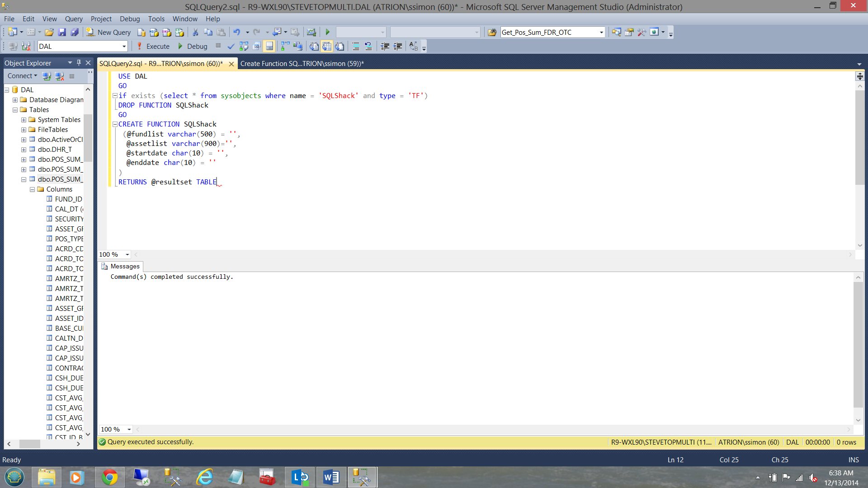Toggle Results to Grid button

(327, 46)
